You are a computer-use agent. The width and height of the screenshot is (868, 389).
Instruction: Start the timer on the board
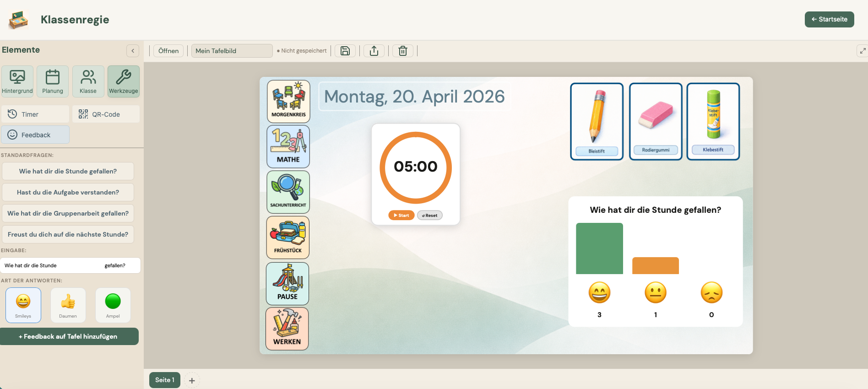401,215
